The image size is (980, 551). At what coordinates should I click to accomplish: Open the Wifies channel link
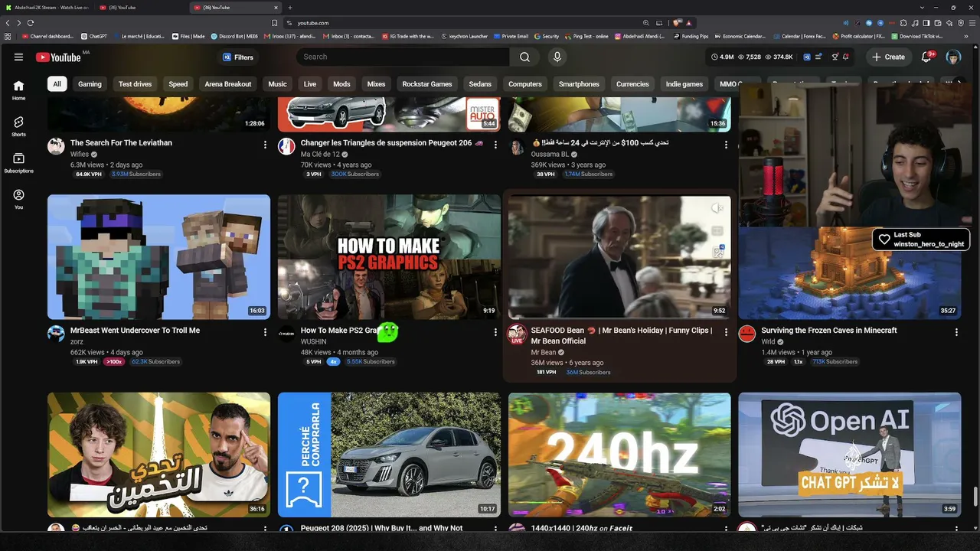click(80, 154)
